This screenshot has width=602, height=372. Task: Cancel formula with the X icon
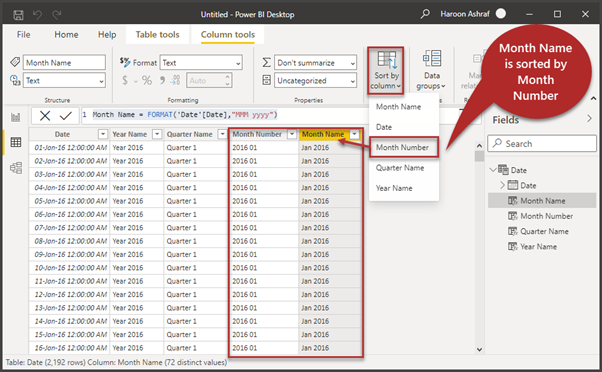(45, 116)
